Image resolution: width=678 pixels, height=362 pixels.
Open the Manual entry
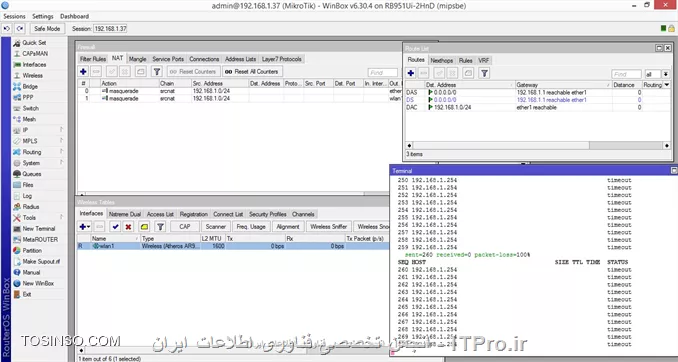(31, 272)
